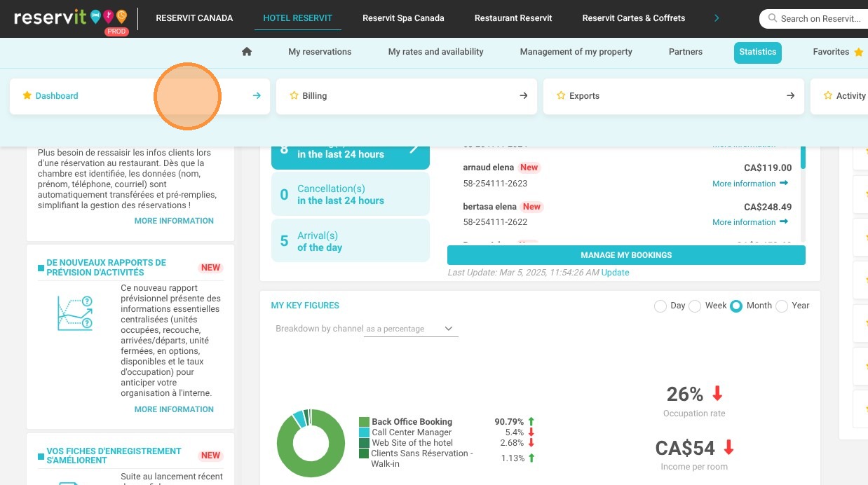The image size is (868, 485).
Task: Open My reservations menu
Action: [320, 52]
